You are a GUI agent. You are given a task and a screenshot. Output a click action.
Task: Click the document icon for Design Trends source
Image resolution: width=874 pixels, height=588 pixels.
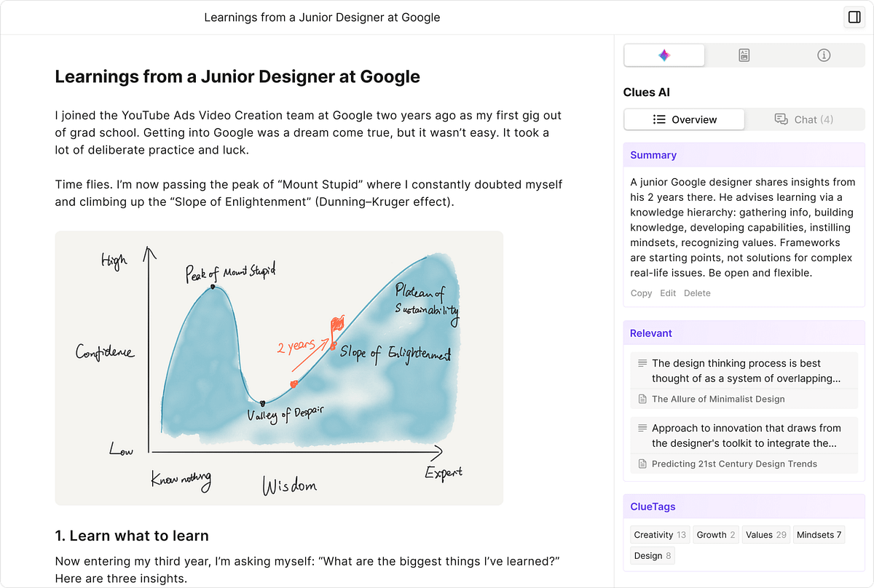[642, 464]
